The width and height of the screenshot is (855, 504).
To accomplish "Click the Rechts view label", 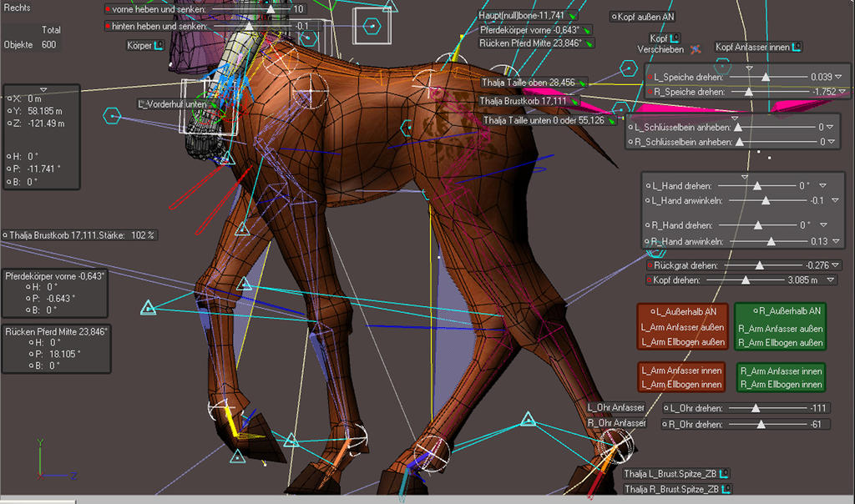I will [x=17, y=8].
